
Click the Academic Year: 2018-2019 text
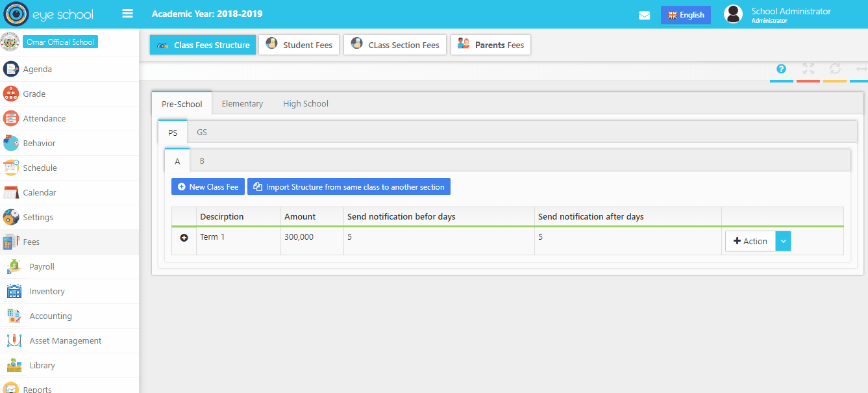[x=207, y=14]
